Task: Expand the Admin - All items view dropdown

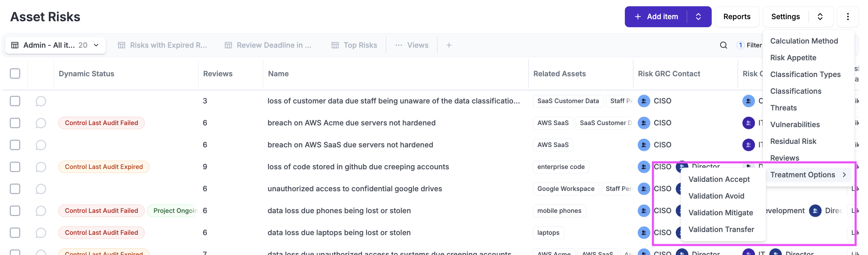Action: pyautogui.click(x=96, y=45)
